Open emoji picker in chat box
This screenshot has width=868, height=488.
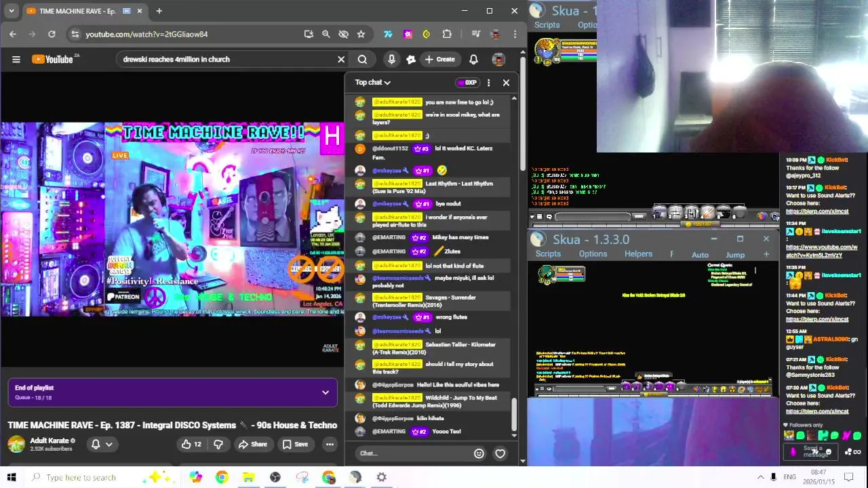click(479, 453)
